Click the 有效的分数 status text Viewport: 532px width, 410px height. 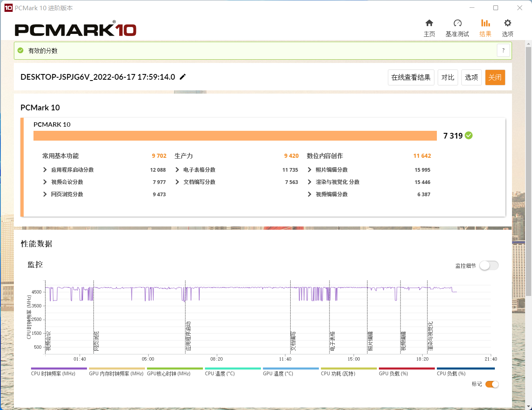[x=43, y=51]
